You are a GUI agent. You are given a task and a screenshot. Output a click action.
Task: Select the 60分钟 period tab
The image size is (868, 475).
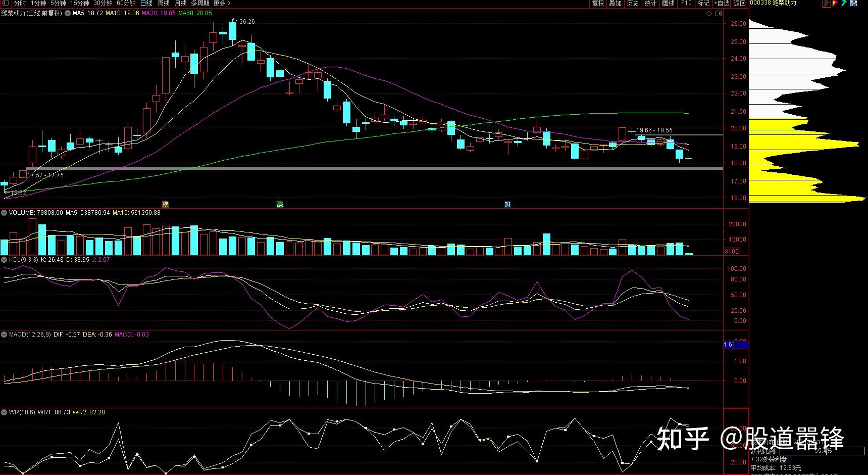(126, 3)
